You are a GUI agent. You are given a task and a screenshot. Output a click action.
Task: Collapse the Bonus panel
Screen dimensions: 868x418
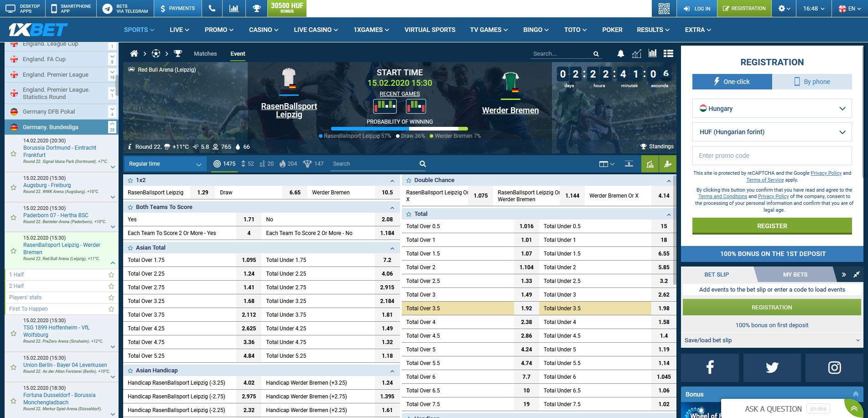pyautogui.click(x=856, y=394)
